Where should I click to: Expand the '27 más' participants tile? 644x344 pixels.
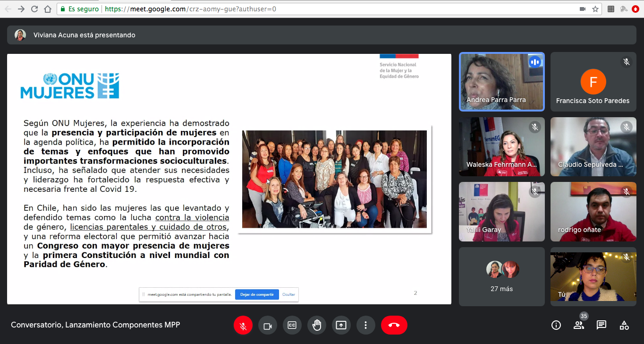pos(501,276)
